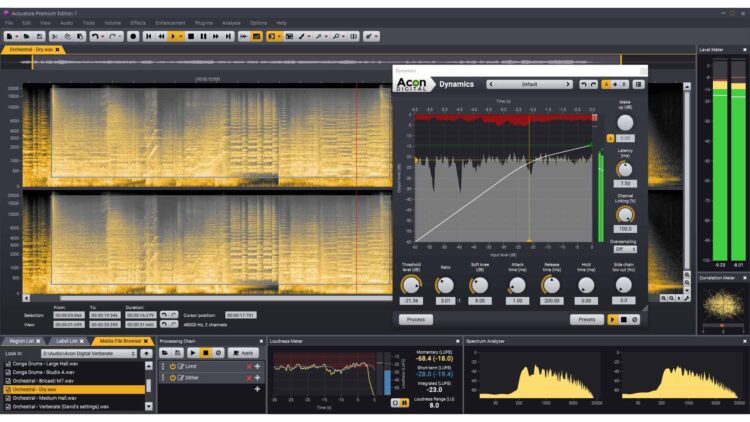This screenshot has width=750, height=422.
Task: Start recording with the record button
Action: pyautogui.click(x=133, y=36)
